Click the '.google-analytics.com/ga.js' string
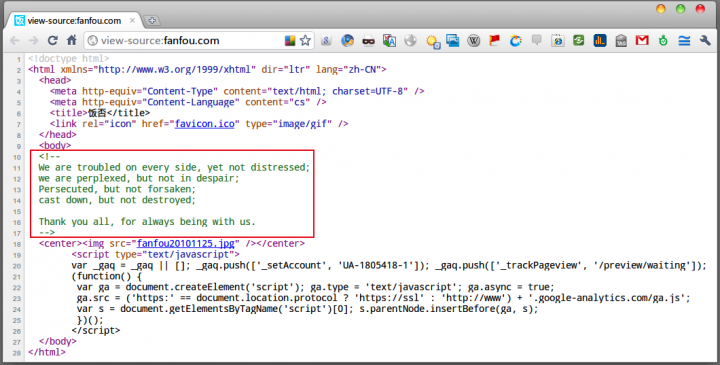 607,298
